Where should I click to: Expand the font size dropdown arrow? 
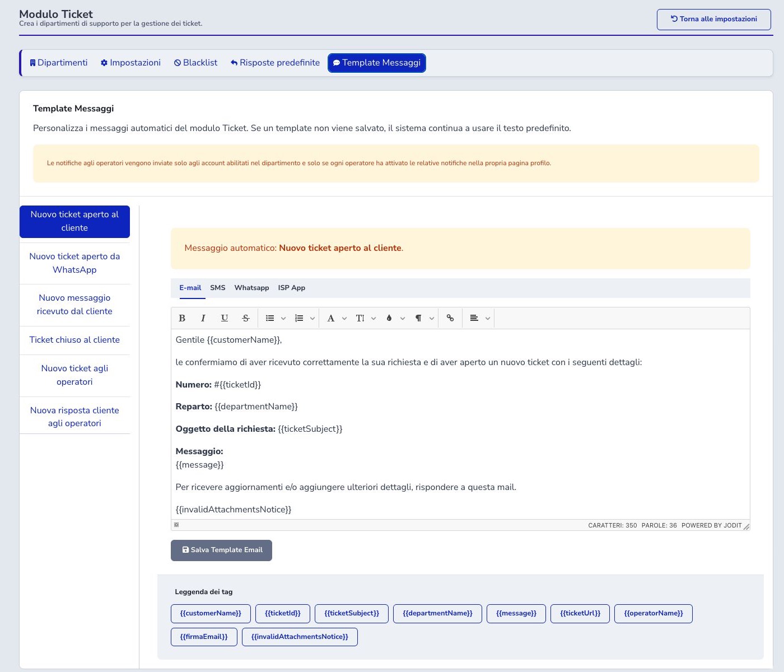[374, 318]
